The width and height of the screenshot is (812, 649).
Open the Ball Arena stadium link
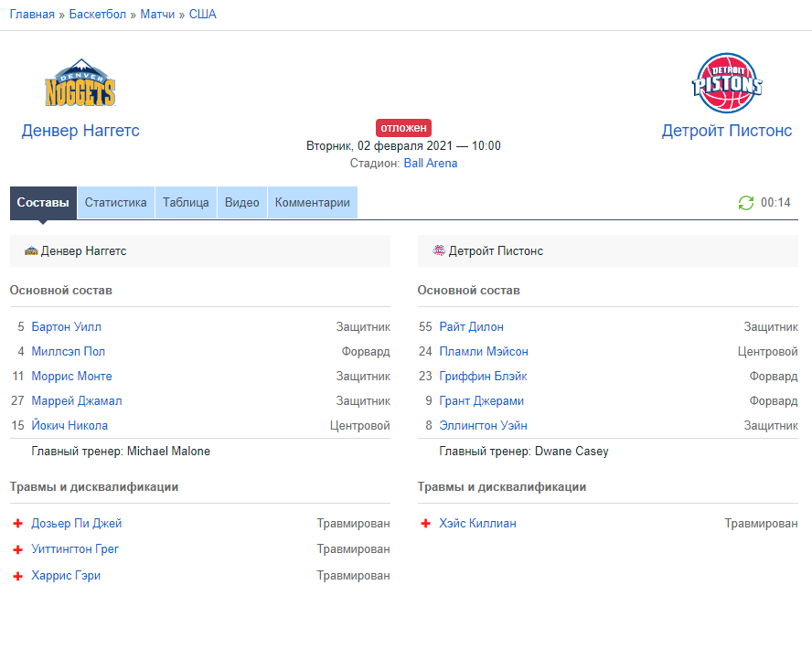430,164
